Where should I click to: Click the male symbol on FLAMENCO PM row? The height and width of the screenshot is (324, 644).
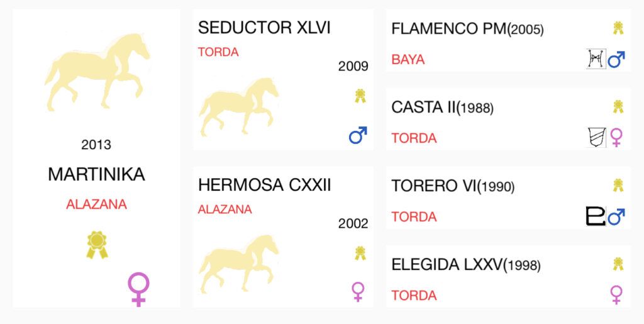616,60
